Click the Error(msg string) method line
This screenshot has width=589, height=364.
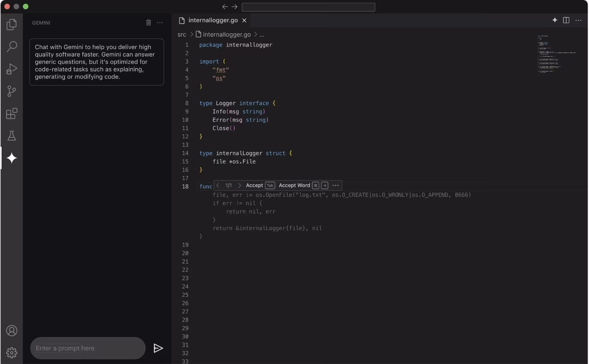tap(240, 120)
